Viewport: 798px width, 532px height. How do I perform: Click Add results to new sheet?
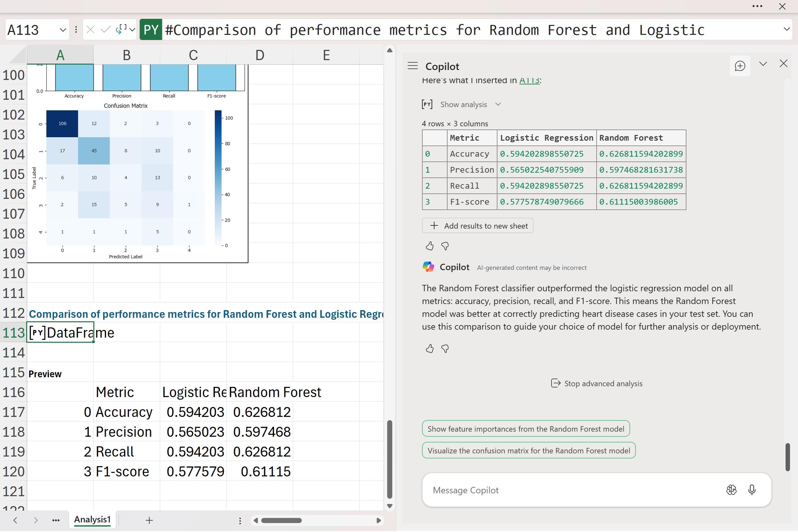point(477,226)
